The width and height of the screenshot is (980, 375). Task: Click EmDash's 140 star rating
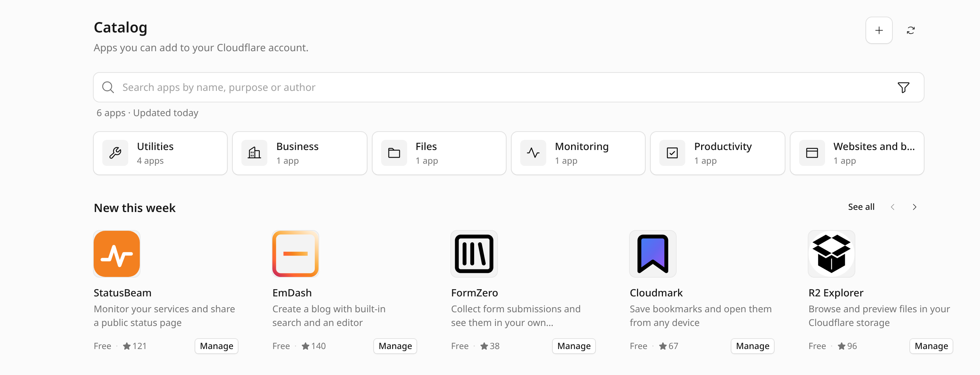tap(313, 347)
